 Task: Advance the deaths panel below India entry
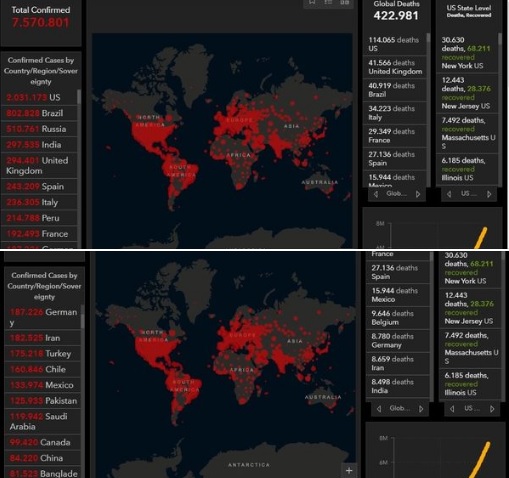tap(421, 409)
